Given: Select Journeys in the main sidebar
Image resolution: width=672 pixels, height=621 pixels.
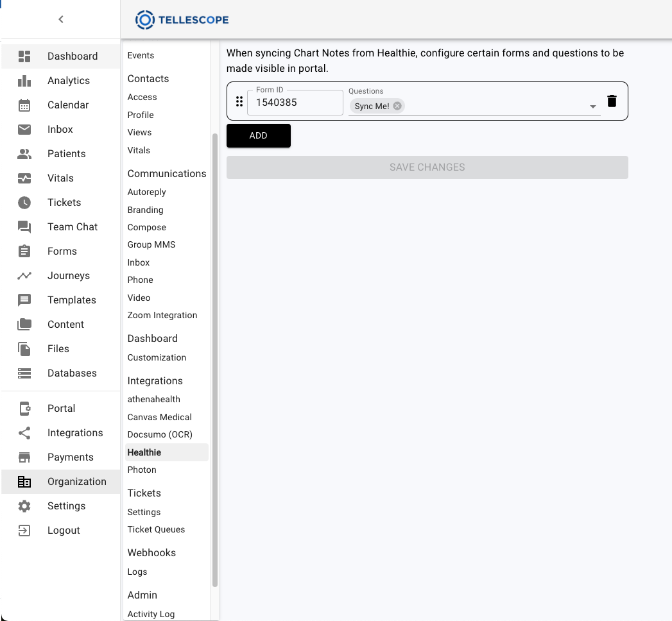Looking at the screenshot, I should click(x=60, y=276).
